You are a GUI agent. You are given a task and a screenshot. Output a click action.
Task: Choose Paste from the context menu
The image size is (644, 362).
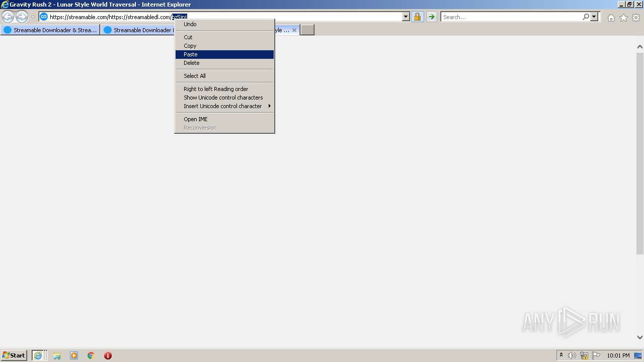click(224, 54)
